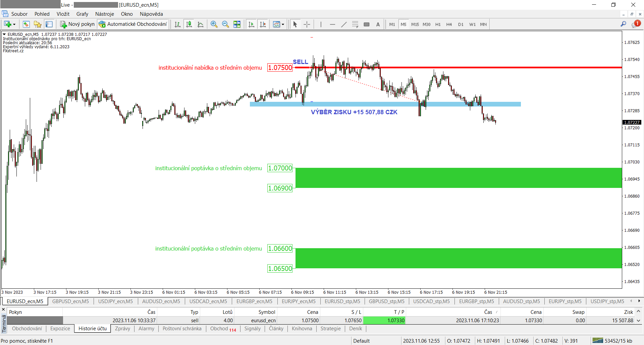Screen dimensions: 644x345
Task: Click the 1.07500 red price label
Action: (x=280, y=68)
